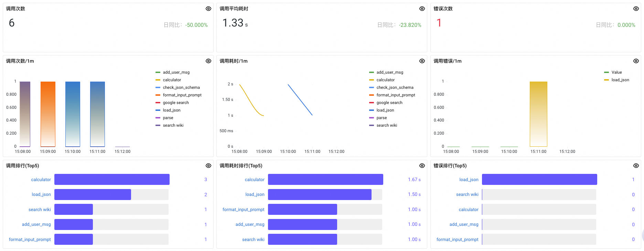Toggle calculator series in 调用次数/1m legend
The image size is (644, 251).
(x=172, y=80)
